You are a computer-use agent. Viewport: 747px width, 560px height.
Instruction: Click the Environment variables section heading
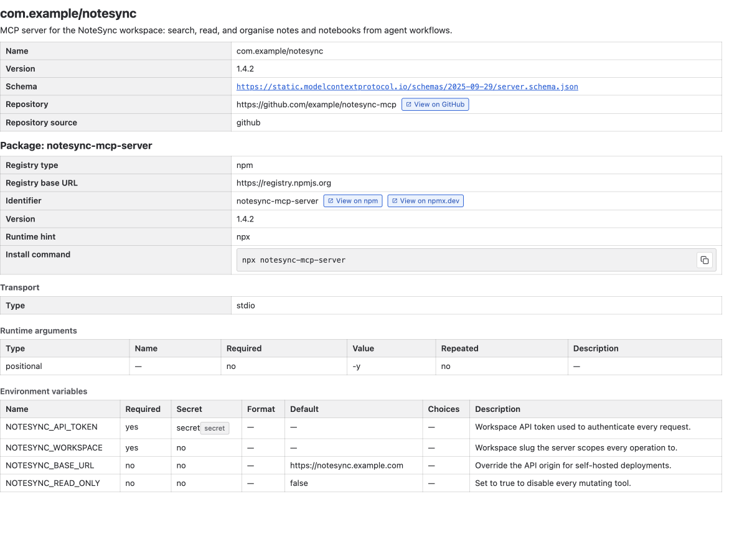[44, 391]
